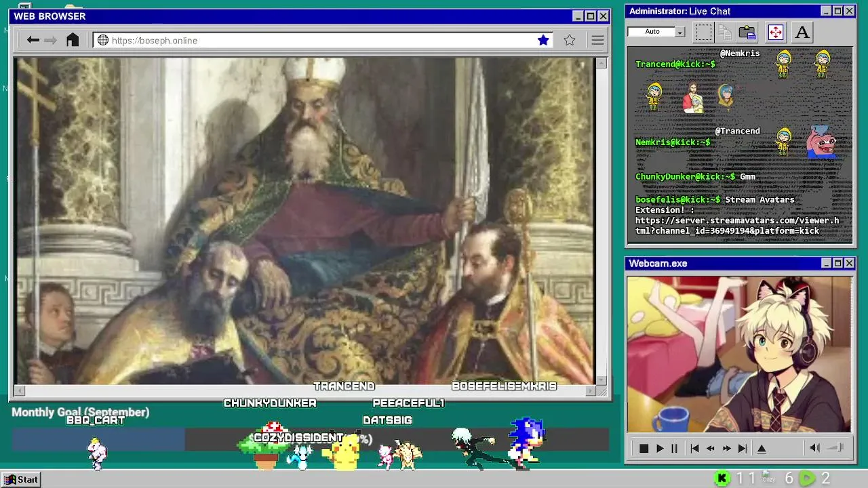Click the paste clipboard icon in Live Chat
The image size is (868, 488).
(x=747, y=32)
